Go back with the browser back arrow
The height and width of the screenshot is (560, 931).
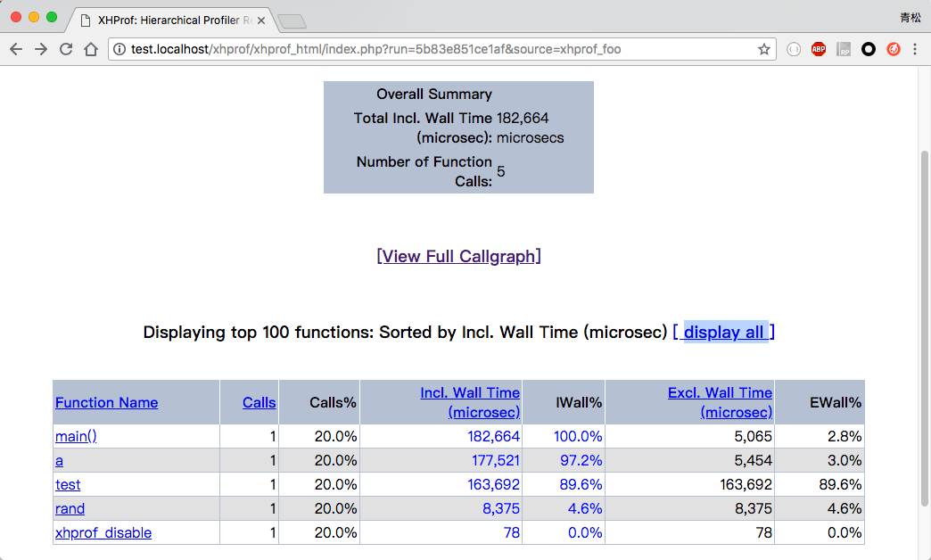pyautogui.click(x=16, y=49)
